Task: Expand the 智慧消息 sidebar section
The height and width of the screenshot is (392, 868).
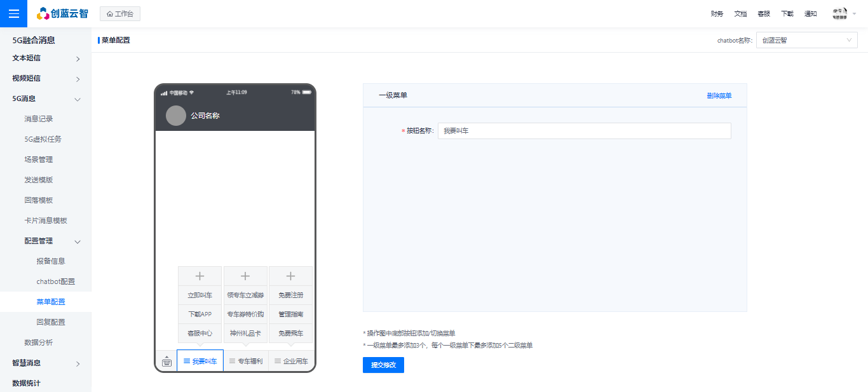Action: 46,363
